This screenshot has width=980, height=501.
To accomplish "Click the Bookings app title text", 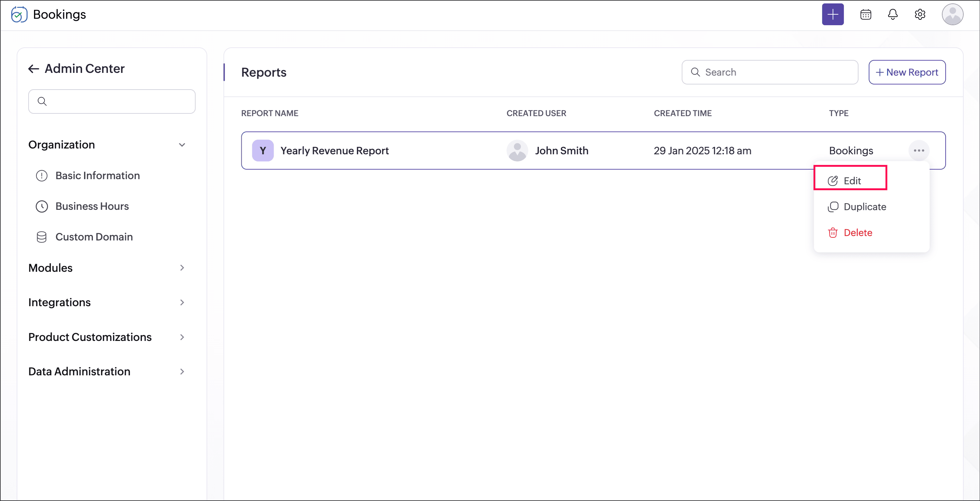I will coord(60,14).
